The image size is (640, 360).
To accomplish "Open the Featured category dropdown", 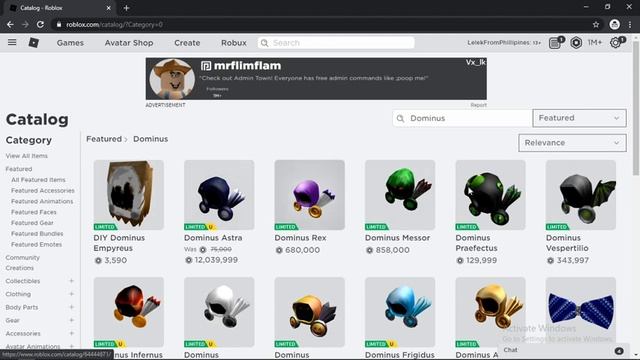I will (579, 118).
